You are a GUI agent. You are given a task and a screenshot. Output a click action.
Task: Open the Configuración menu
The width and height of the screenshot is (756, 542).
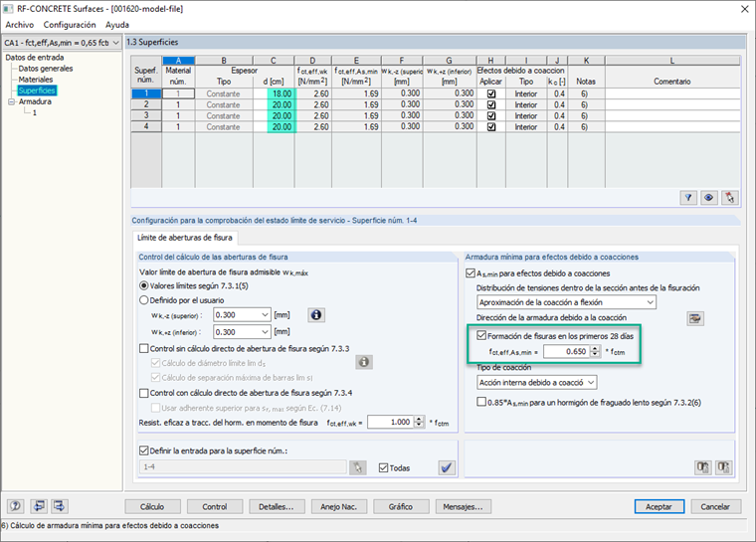pos(70,25)
